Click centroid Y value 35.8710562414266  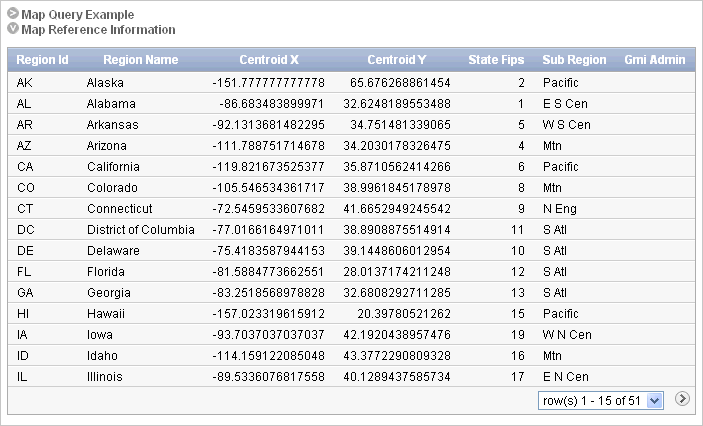[397, 167]
